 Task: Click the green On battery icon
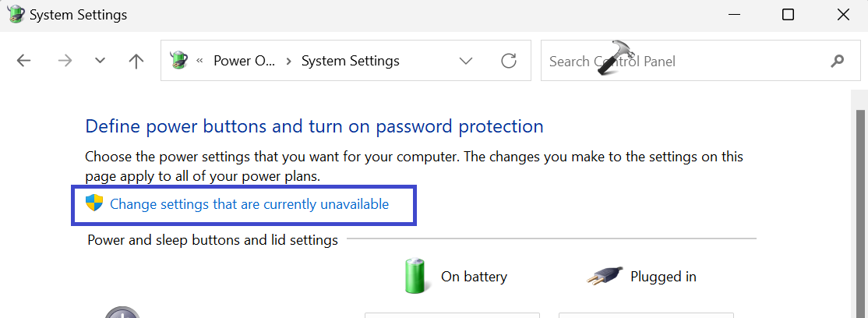click(414, 276)
